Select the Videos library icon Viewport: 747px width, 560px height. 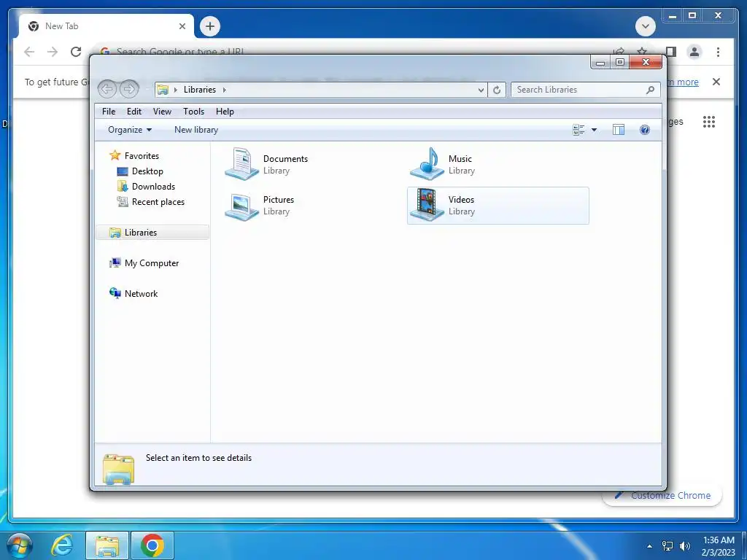(427, 205)
